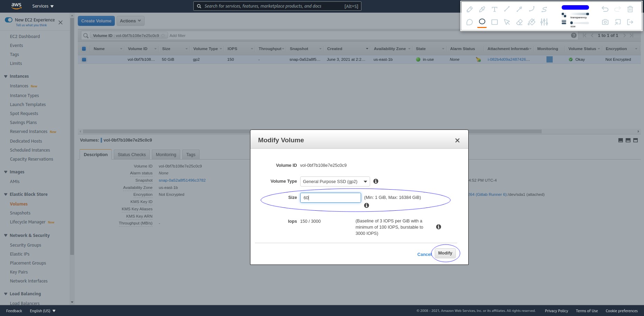Adjust the transparency slider
Screen dimensions: 644x316
pyautogui.click(x=579, y=14)
